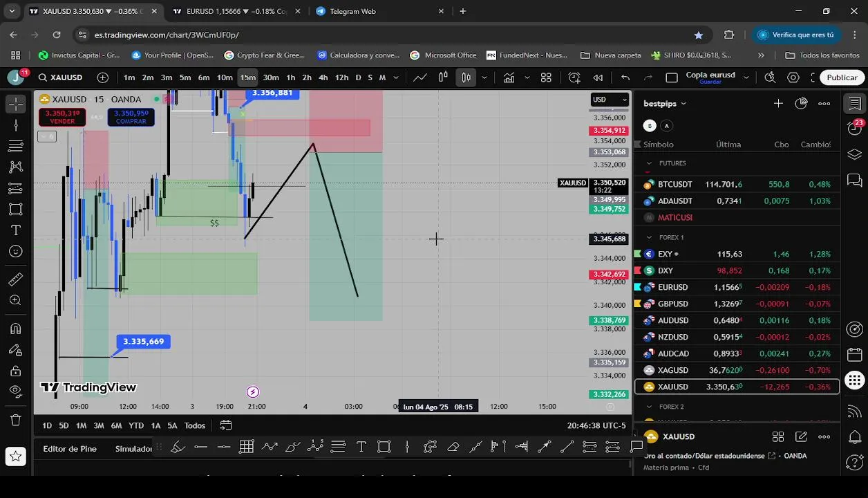Select the candlestick chart style
Image resolution: width=868 pixels, height=498 pixels.
[x=466, y=77]
